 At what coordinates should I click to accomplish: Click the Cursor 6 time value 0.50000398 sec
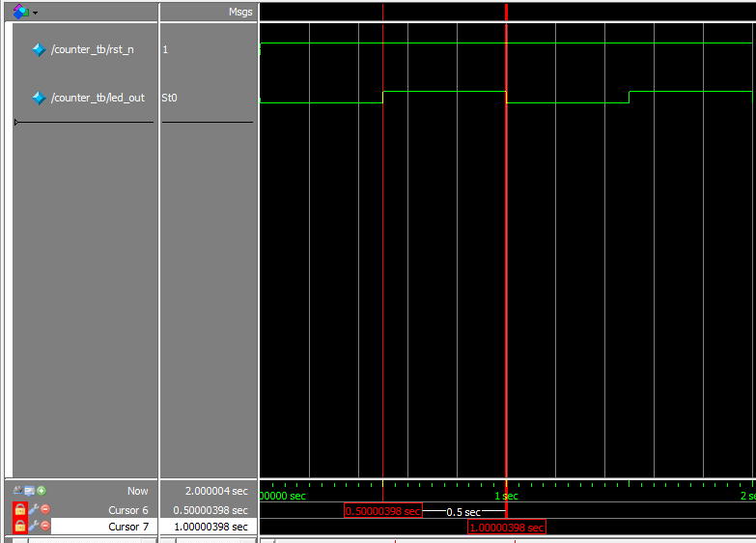[x=210, y=510]
